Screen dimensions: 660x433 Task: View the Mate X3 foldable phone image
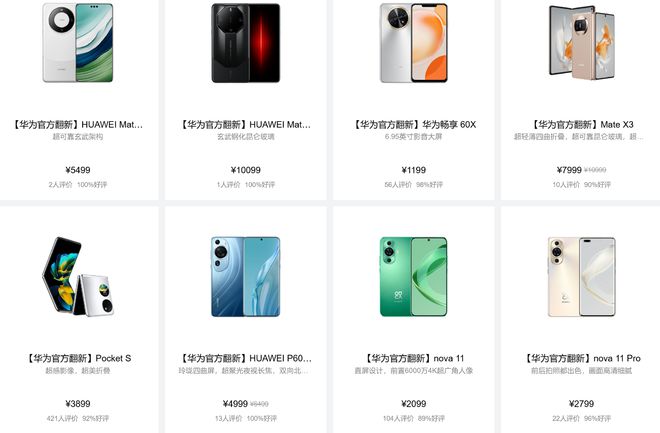(582, 43)
